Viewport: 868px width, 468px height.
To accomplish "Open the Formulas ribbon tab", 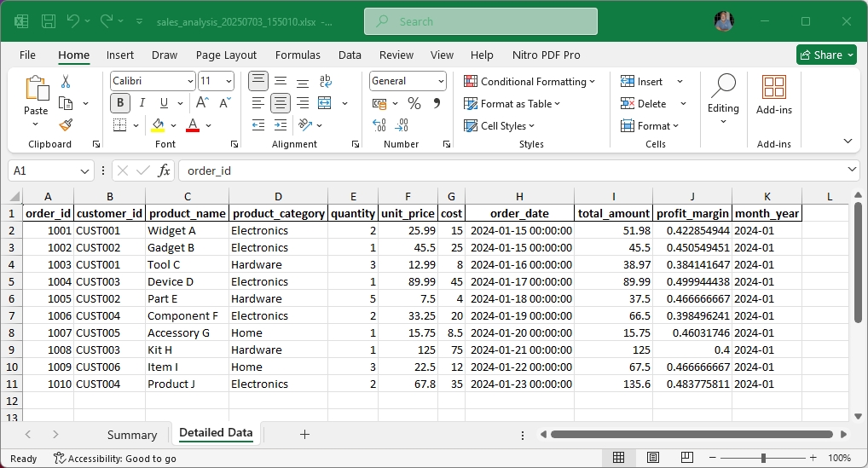I will click(x=298, y=55).
